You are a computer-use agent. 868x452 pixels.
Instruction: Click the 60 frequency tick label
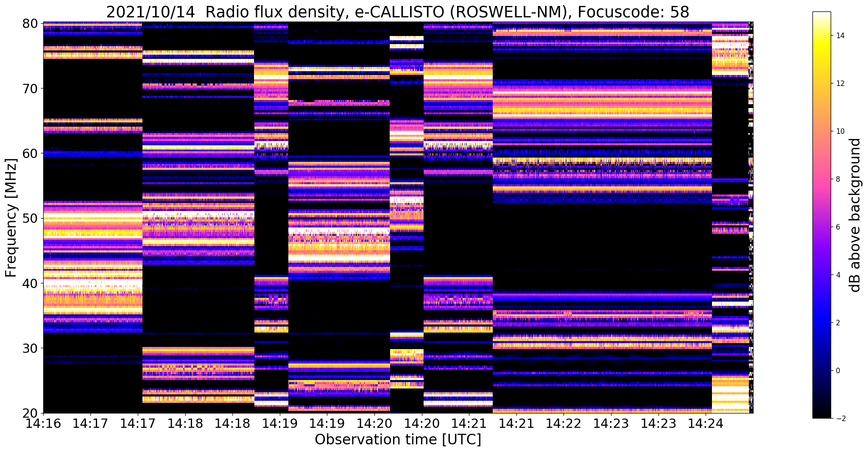tap(30, 153)
